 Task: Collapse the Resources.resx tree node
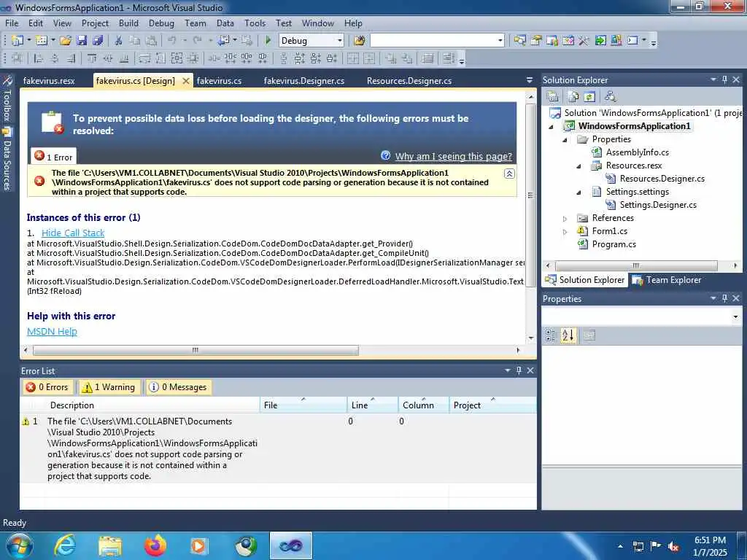(578, 166)
